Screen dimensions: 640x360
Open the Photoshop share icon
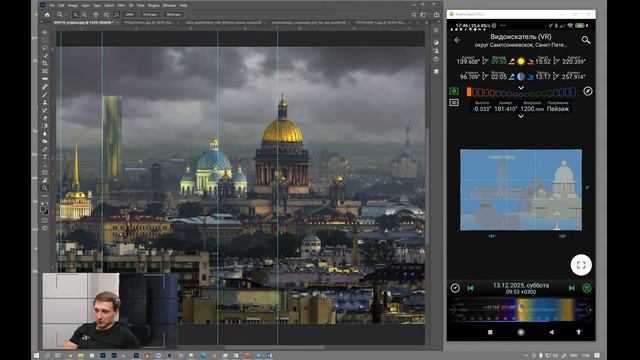[x=436, y=15]
